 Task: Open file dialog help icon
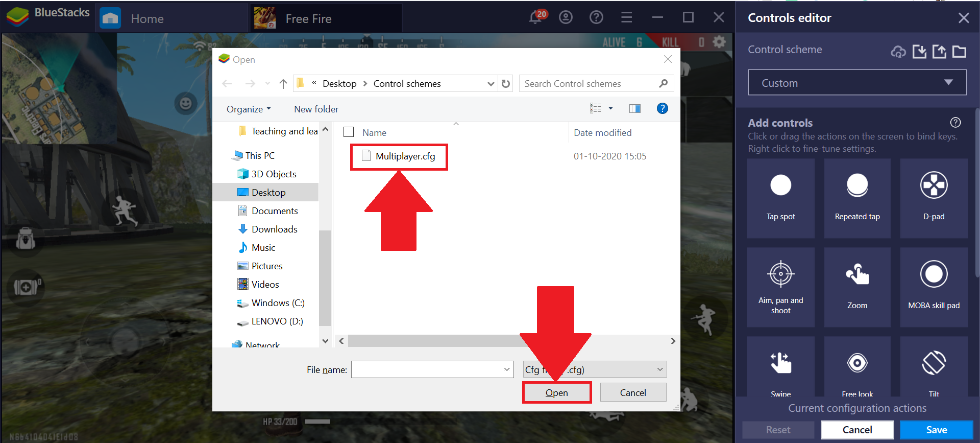coord(663,108)
